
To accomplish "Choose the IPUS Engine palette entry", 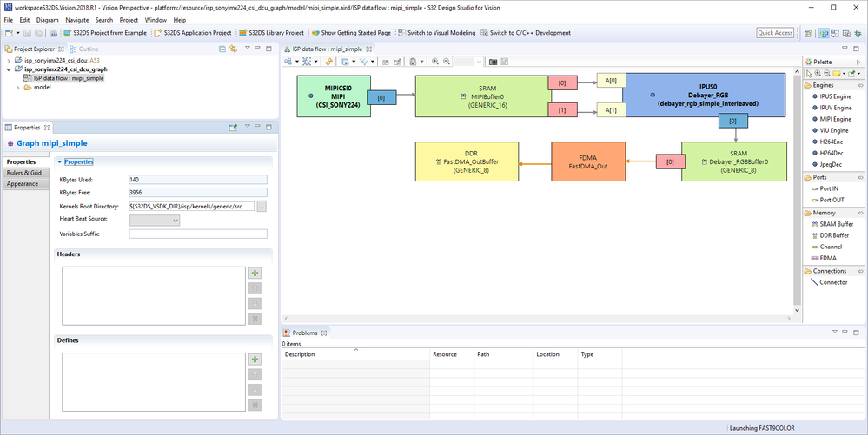I will coord(832,96).
